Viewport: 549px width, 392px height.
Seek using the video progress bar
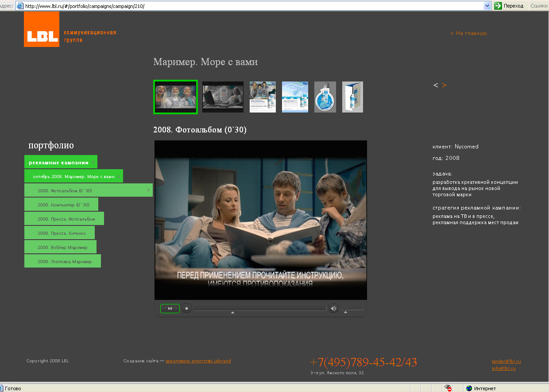tap(260, 309)
